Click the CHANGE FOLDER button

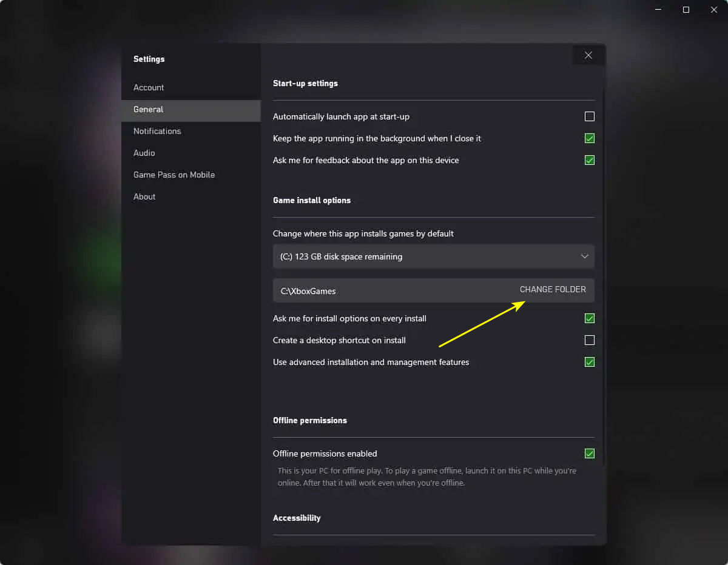tap(553, 290)
